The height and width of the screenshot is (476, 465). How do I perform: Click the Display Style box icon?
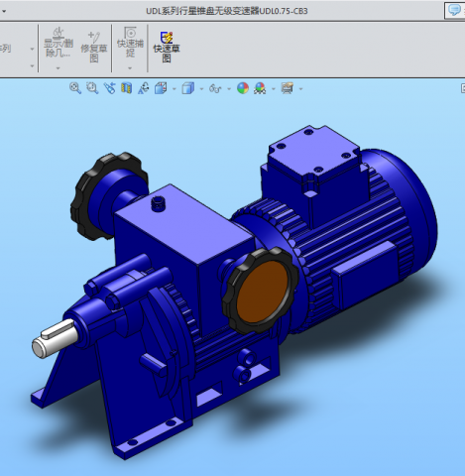point(188,88)
